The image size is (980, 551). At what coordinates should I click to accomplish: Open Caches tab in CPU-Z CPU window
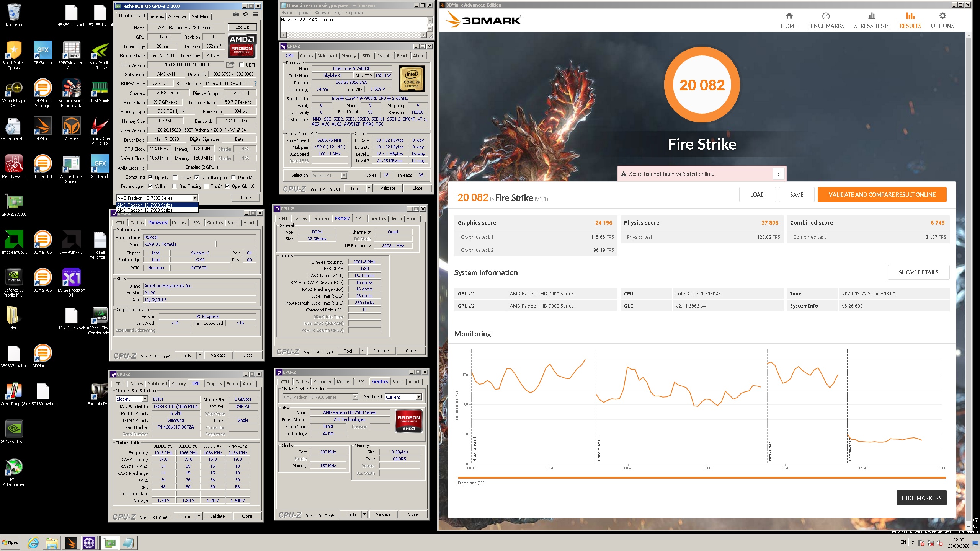click(306, 56)
